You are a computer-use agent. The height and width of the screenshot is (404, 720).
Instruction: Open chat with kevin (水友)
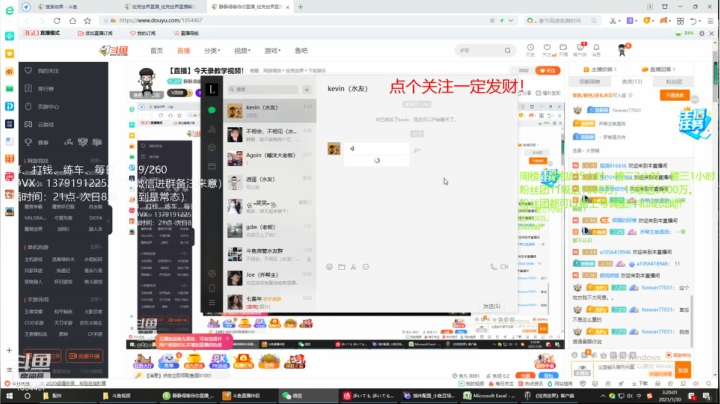(270, 111)
